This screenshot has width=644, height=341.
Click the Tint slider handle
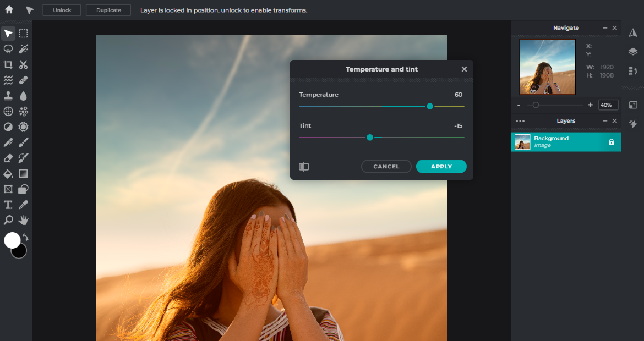[x=370, y=137]
